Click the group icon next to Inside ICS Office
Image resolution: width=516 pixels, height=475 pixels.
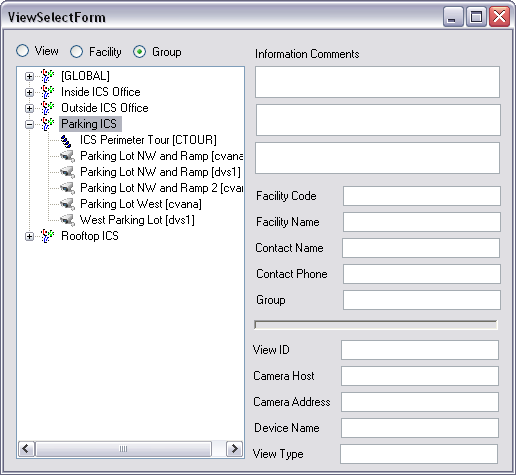[x=48, y=92]
